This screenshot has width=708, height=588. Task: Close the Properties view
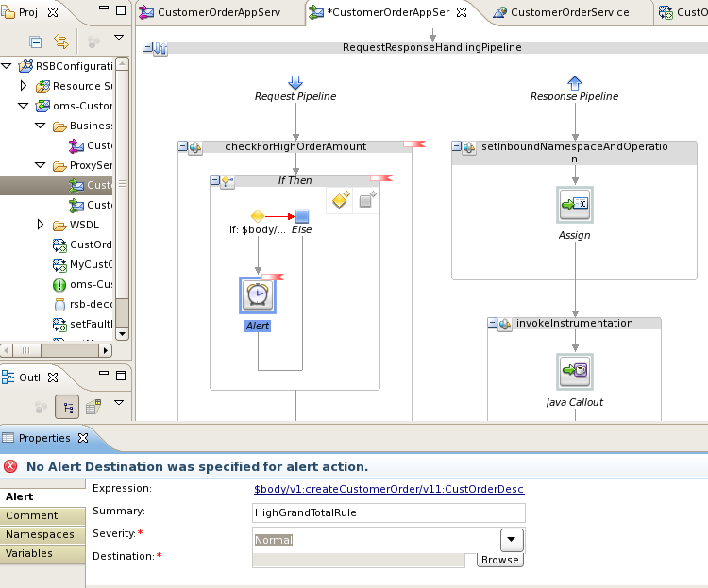pos(83,438)
